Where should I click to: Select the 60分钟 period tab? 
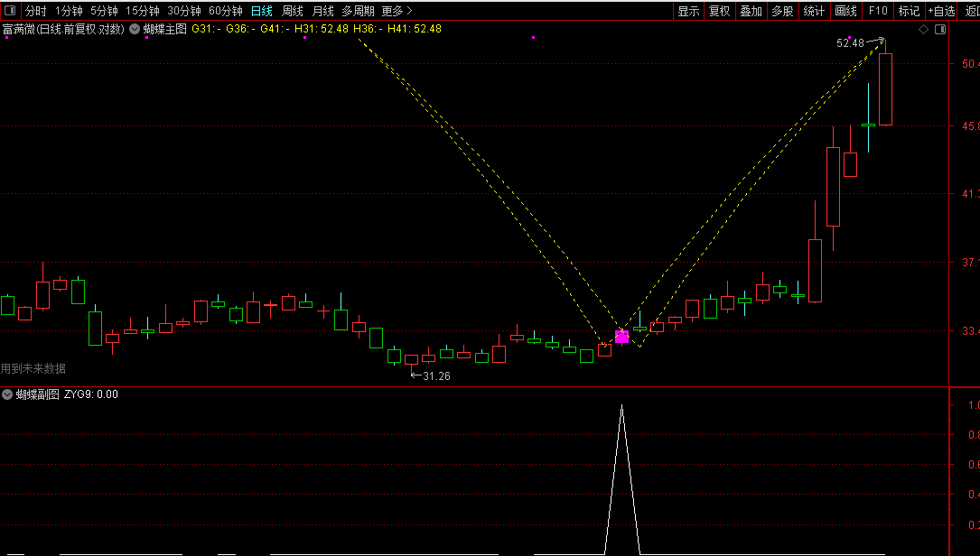[226, 11]
